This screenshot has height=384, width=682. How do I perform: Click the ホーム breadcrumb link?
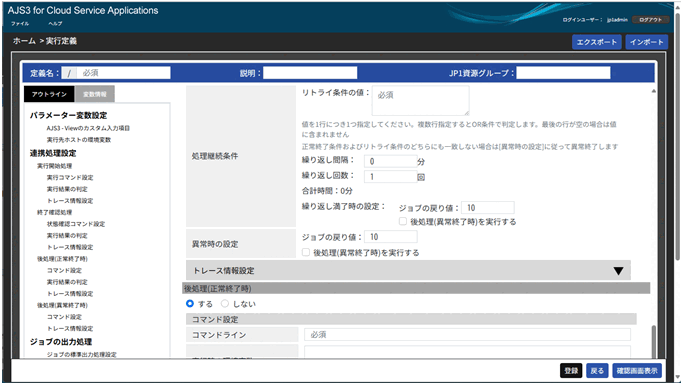pos(24,41)
